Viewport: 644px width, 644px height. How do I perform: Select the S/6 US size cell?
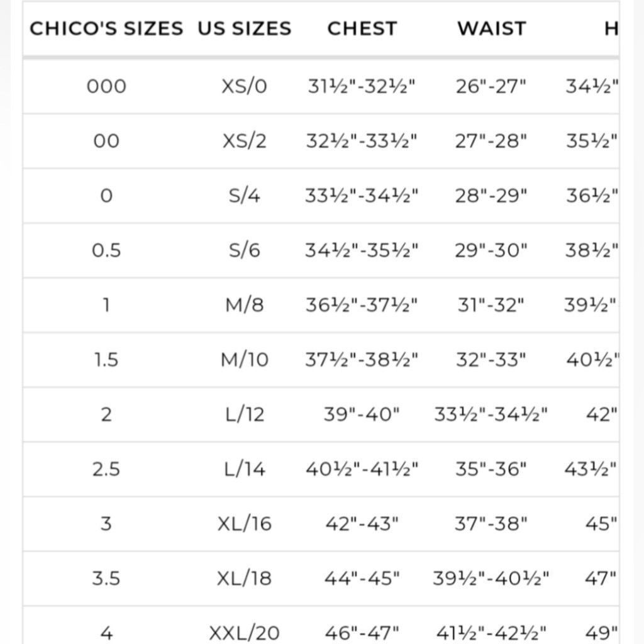pyautogui.click(x=245, y=250)
